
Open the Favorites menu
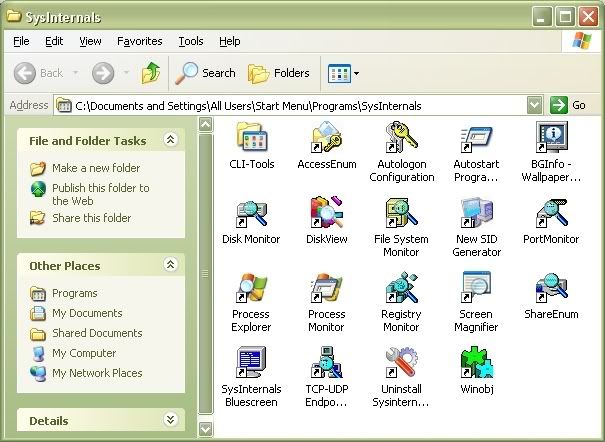point(140,41)
